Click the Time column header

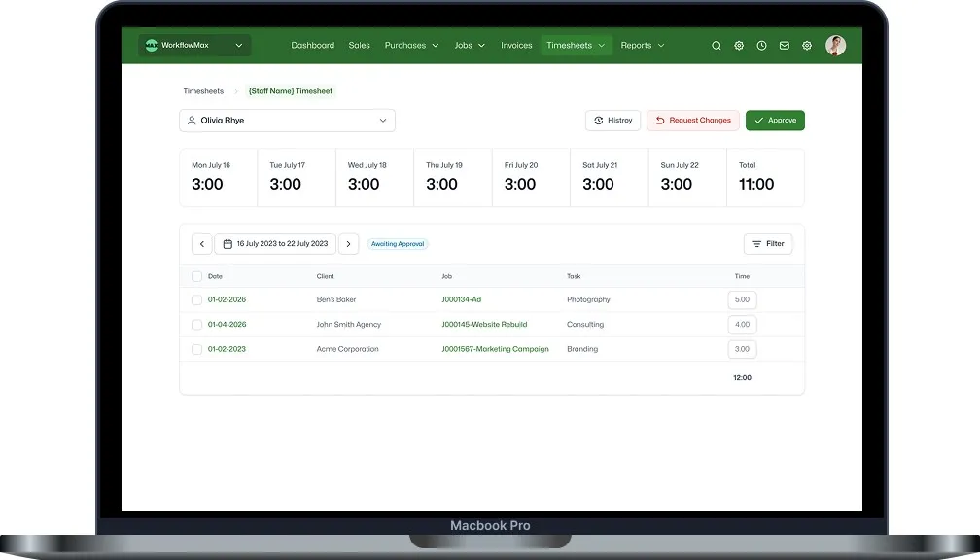(x=742, y=276)
